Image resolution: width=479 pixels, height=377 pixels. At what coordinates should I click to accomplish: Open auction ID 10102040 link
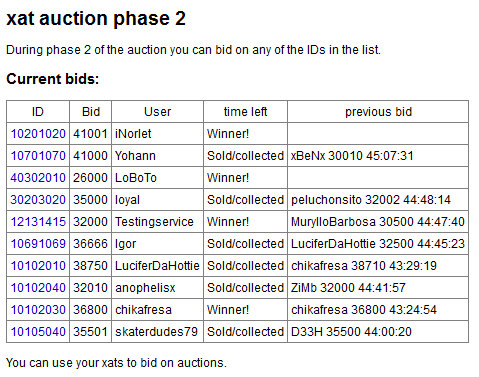(38, 288)
